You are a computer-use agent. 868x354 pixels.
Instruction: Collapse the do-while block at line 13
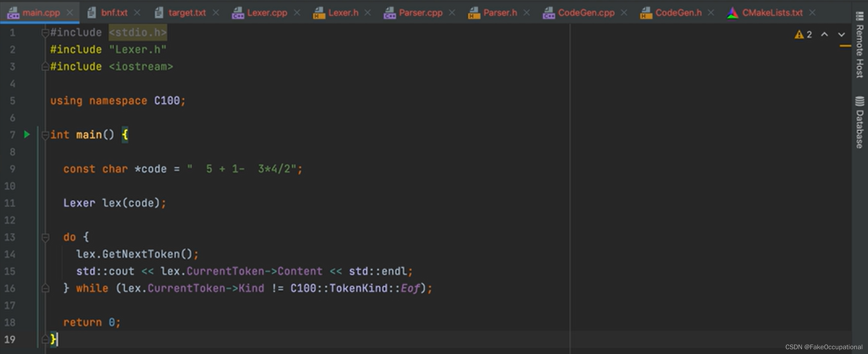click(45, 237)
